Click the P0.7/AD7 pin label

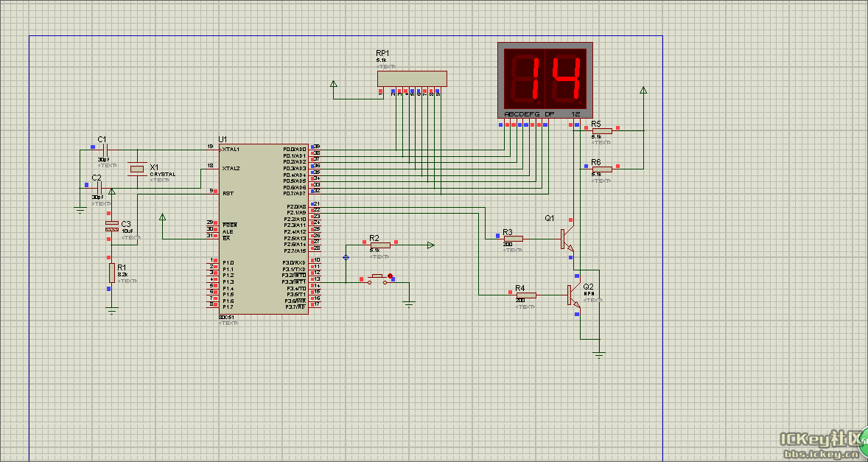(295, 194)
